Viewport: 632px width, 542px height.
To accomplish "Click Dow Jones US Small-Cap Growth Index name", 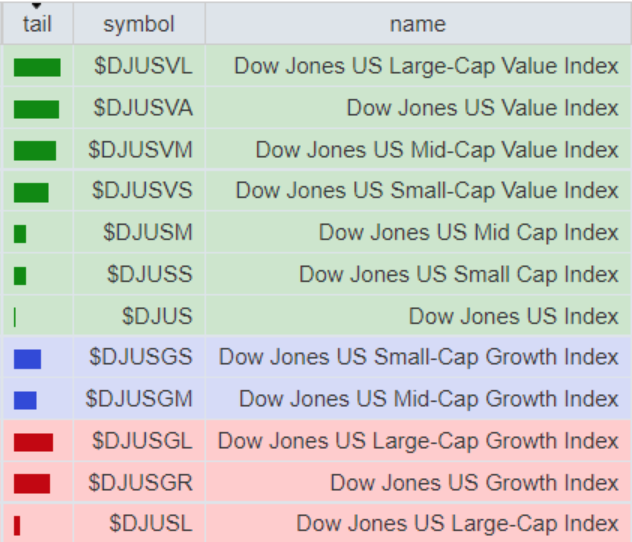I will coord(418,357).
